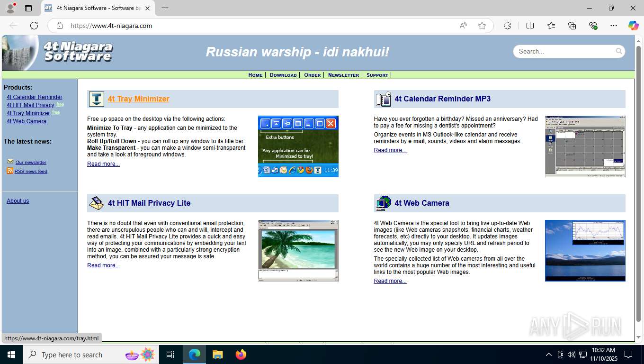Open the volume control in system tray
The height and width of the screenshot is (364, 644).
click(572, 355)
